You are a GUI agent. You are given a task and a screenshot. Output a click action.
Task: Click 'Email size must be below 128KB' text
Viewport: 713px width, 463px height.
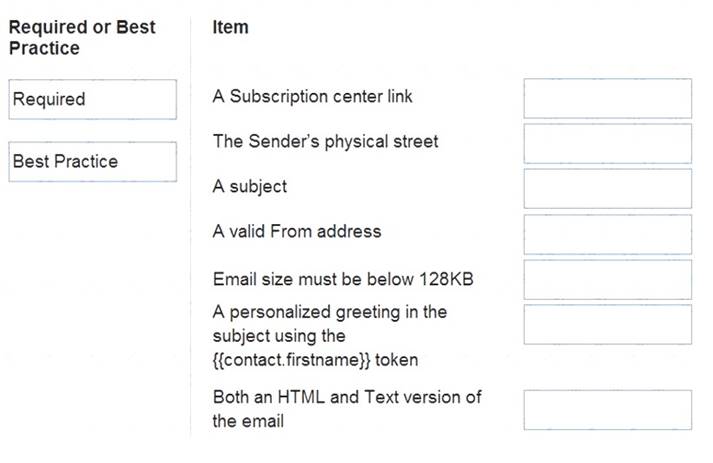pyautogui.click(x=343, y=279)
